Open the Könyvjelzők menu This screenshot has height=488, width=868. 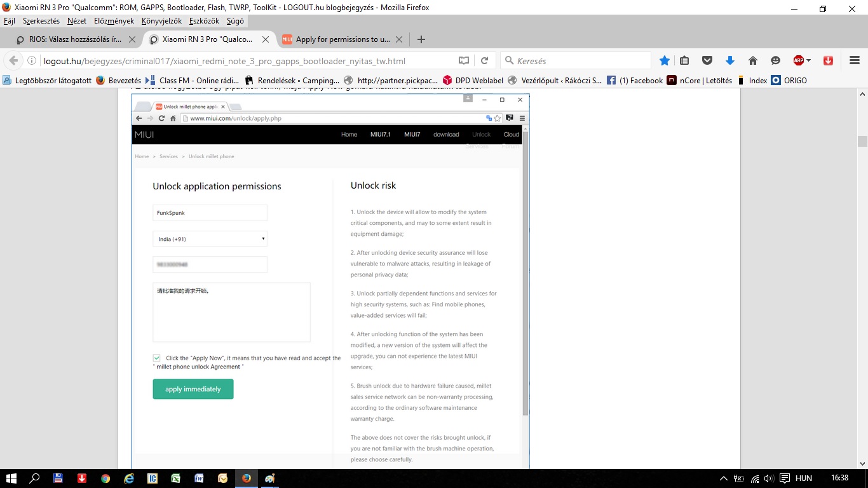(161, 21)
